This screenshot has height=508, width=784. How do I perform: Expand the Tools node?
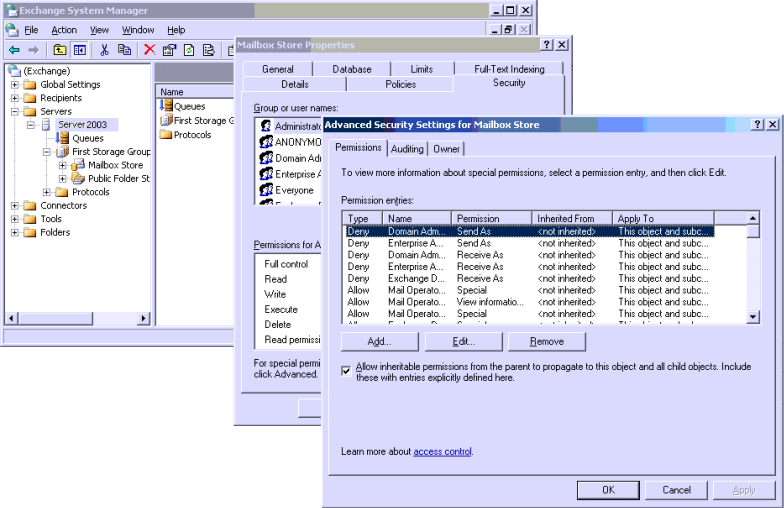coord(15,219)
